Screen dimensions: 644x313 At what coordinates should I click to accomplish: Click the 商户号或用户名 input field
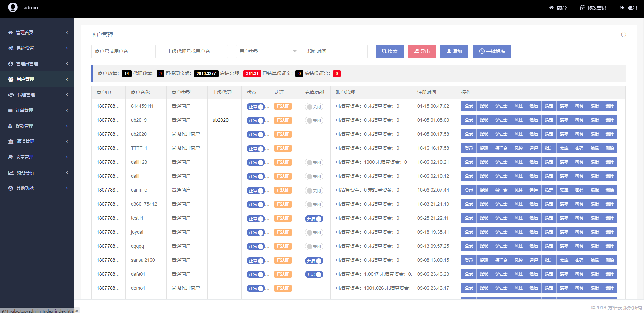(123, 51)
